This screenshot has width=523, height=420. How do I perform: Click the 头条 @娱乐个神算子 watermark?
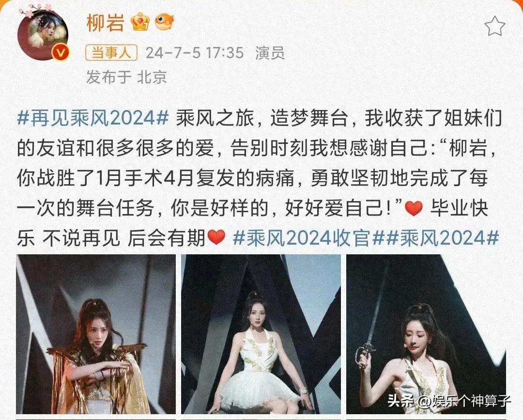point(449,401)
